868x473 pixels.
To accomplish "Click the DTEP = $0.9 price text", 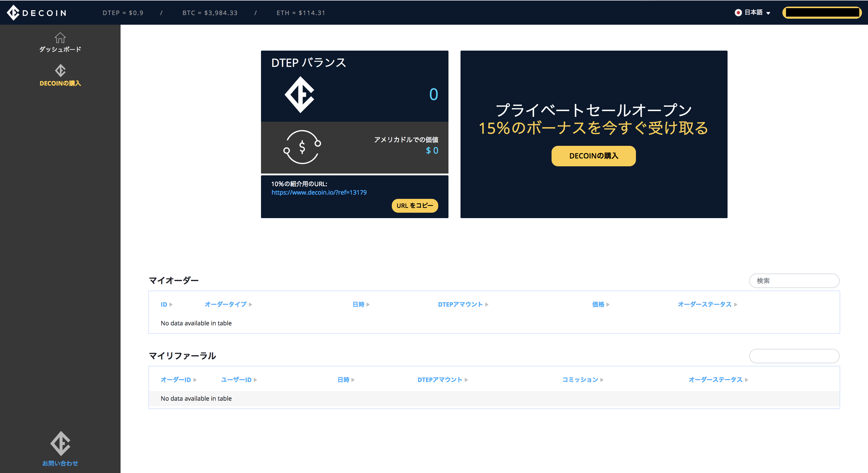I will [x=123, y=13].
